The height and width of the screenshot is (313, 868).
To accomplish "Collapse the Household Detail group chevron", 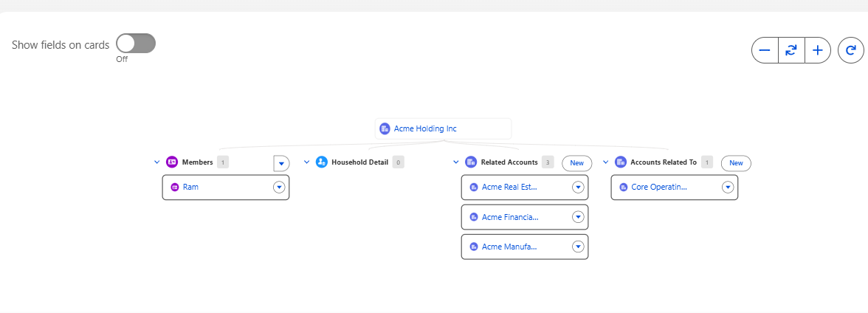I will pos(307,162).
